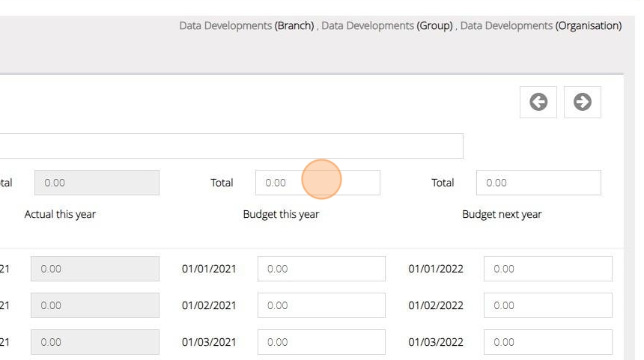644x360 pixels.
Task: Click the 01/01/2022 budget amount field
Action: [547, 269]
